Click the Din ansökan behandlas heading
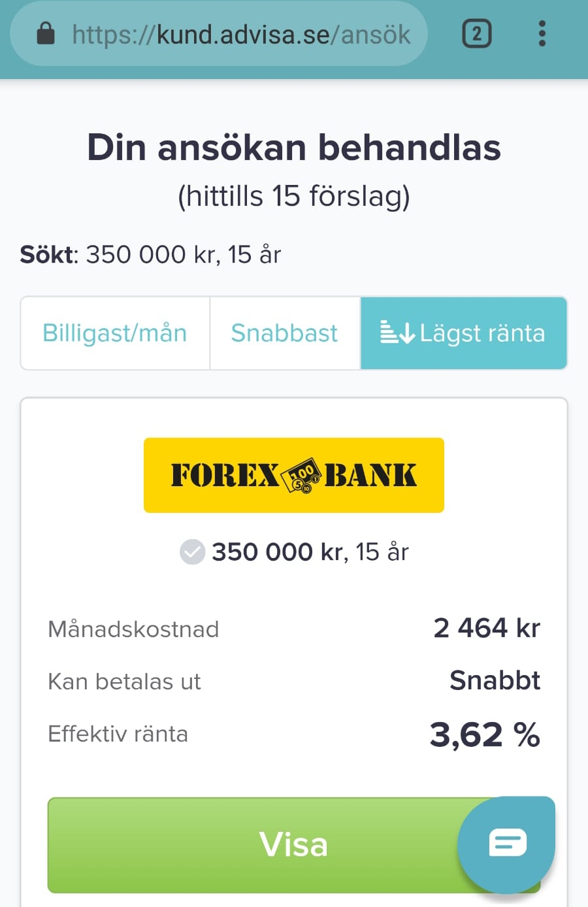 (294, 147)
